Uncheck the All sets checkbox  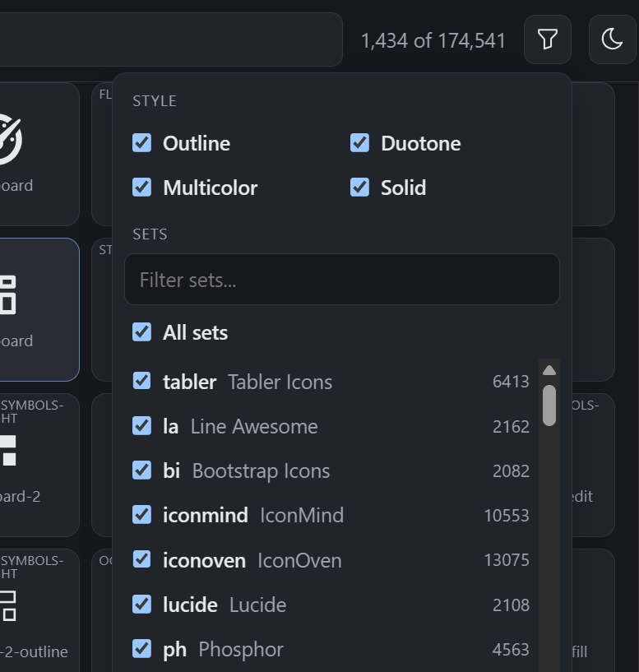(141, 332)
